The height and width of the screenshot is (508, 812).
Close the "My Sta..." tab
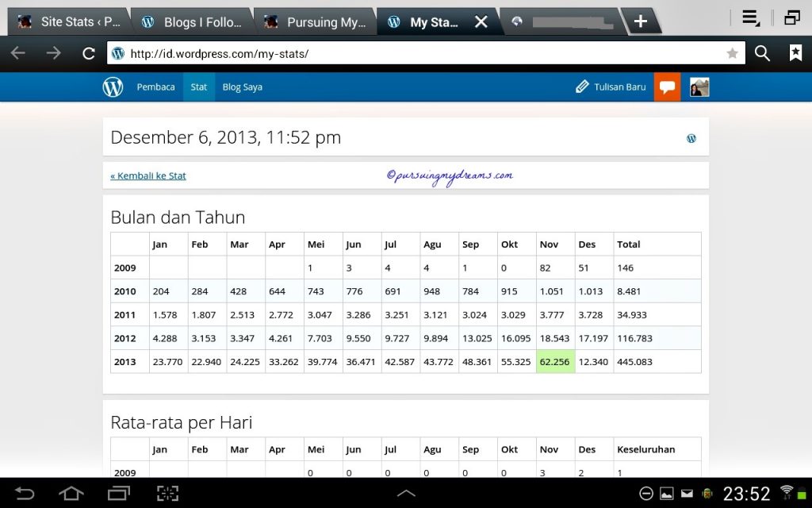tap(481, 22)
